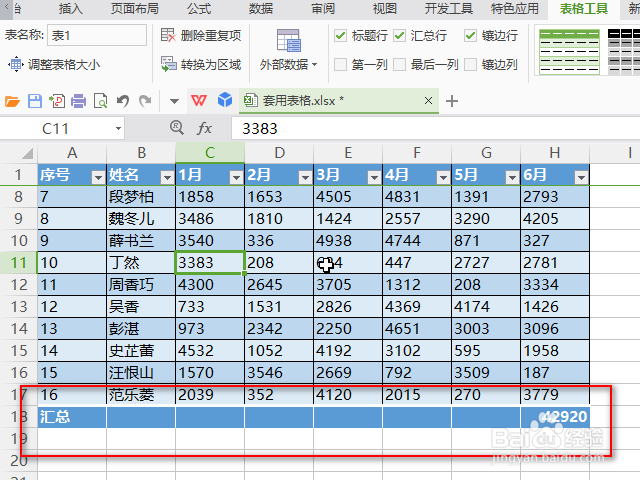Open the 页面布局 (Page Layout) ribbon tab

135,8
